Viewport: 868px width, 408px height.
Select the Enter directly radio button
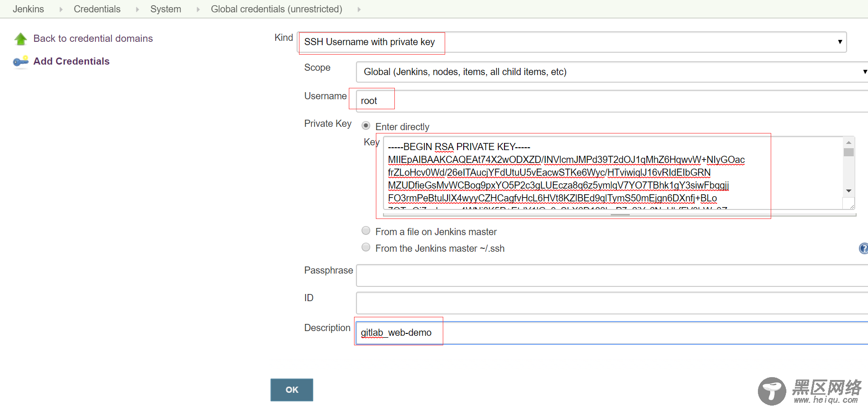click(366, 126)
